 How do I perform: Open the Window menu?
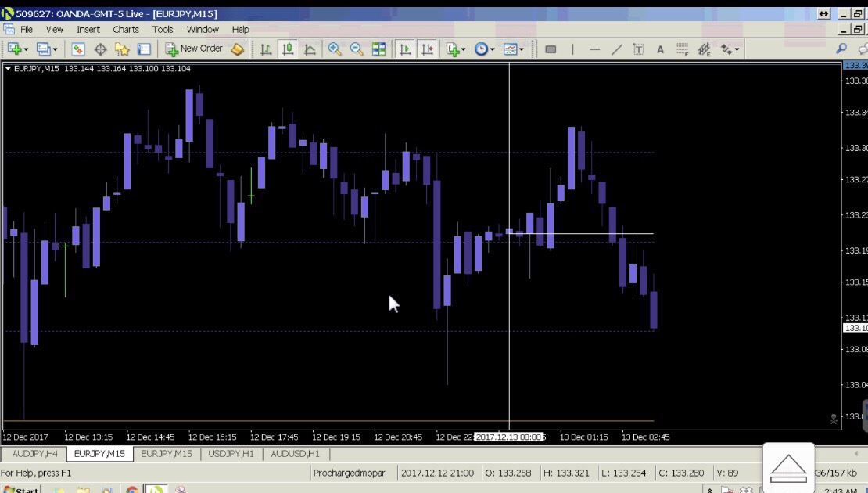203,30
